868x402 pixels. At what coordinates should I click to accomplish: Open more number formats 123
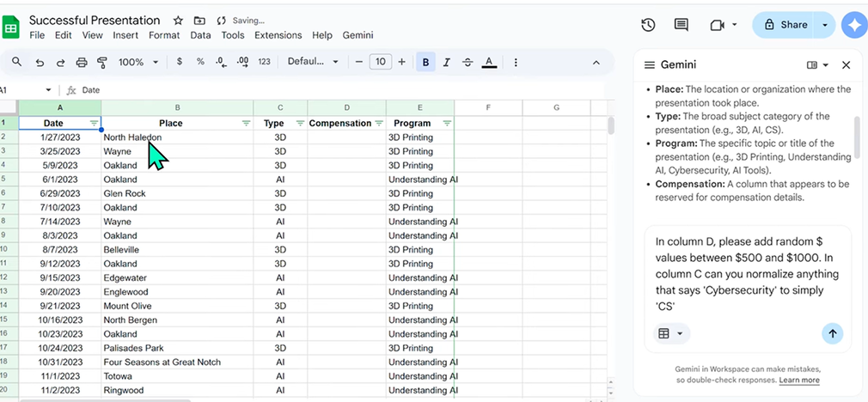pos(264,62)
